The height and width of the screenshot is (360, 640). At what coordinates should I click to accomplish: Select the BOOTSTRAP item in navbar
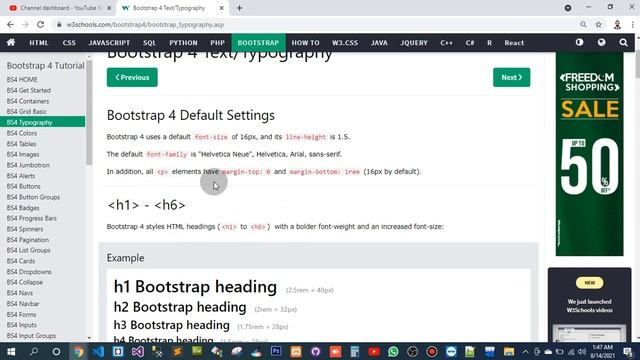click(x=258, y=42)
